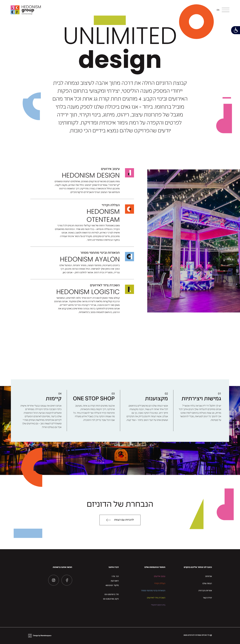This screenshot has height=644, width=240.
Task: Open the HEDONISM DESIGN heading
Action: (91, 175)
